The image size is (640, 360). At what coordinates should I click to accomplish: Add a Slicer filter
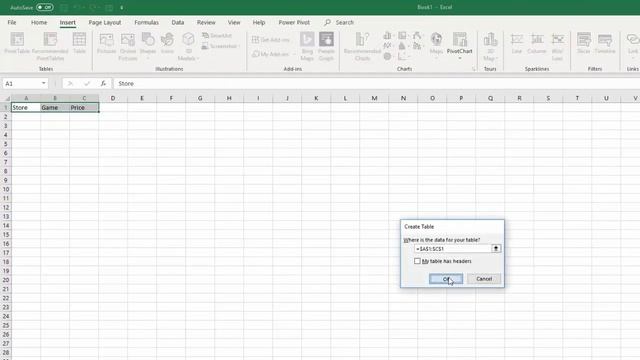(584, 43)
